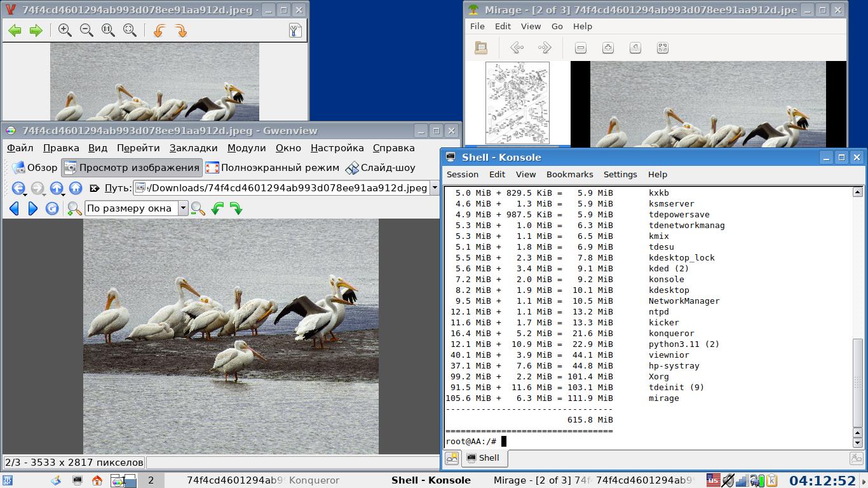The height and width of the screenshot is (488, 868).
Task: Toggle Полноэкранный режим in Gwenview
Action: click(272, 168)
